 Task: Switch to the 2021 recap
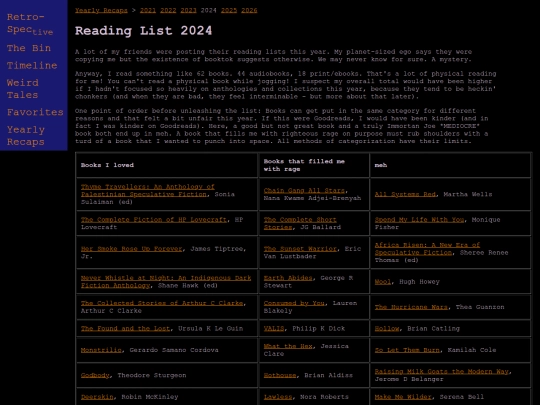point(148,10)
